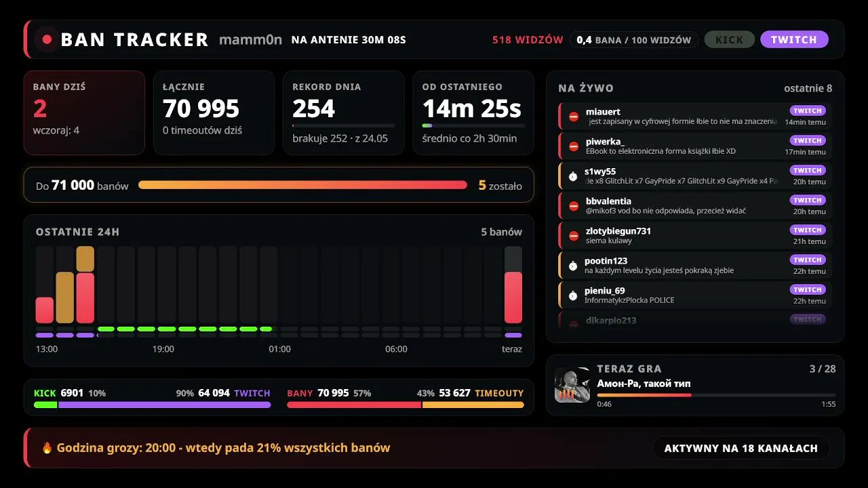868x488 pixels.
Task: Click the 01:00 chart axis label
Action: tap(279, 349)
